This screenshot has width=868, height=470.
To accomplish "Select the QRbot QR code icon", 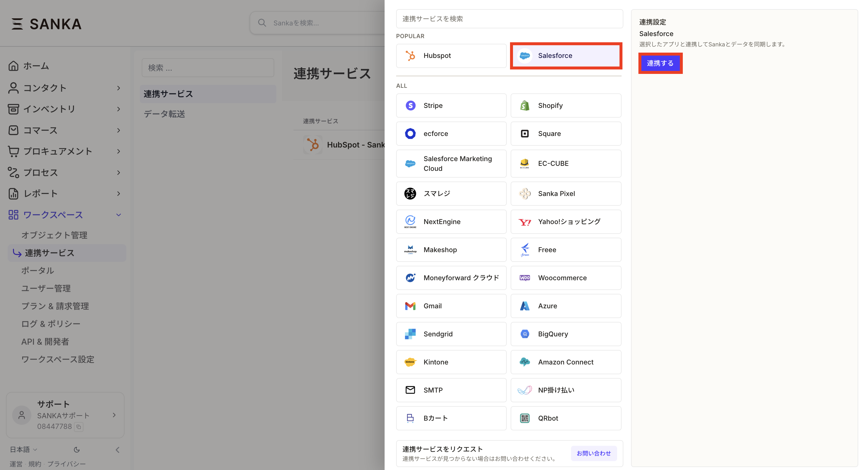I will coord(525,418).
